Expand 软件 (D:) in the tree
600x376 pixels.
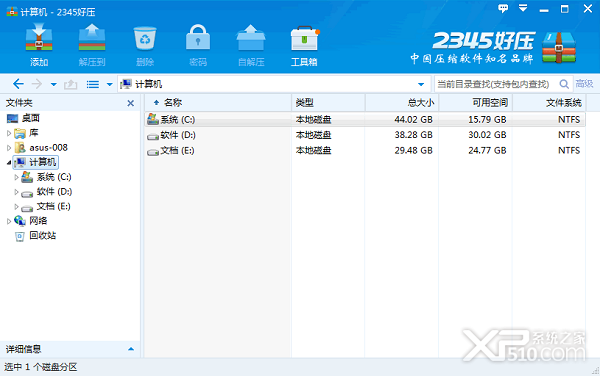click(16, 192)
